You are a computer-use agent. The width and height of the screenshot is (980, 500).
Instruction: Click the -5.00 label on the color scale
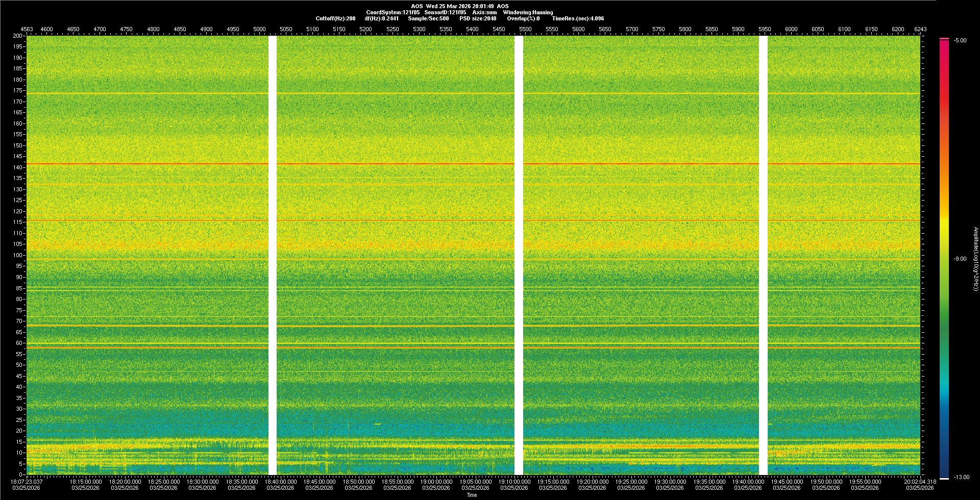[x=960, y=41]
